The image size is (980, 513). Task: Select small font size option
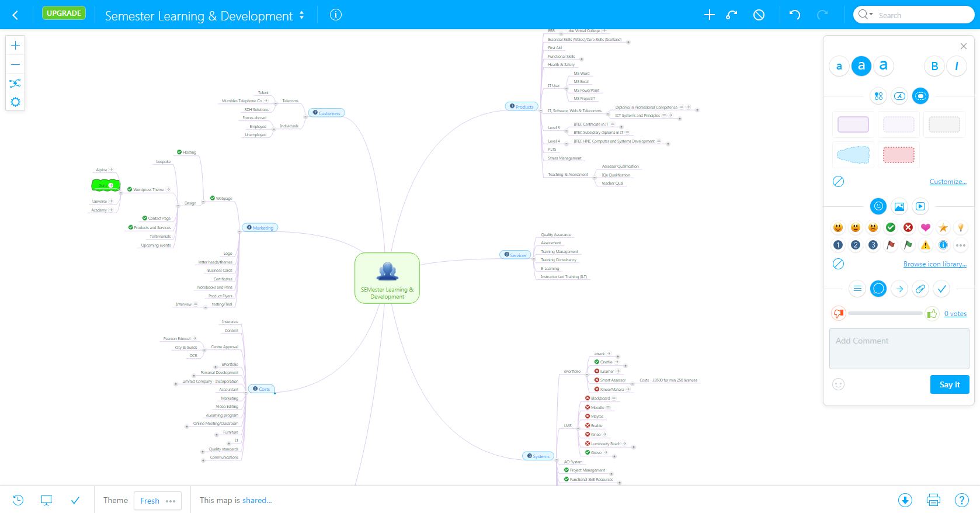point(839,66)
